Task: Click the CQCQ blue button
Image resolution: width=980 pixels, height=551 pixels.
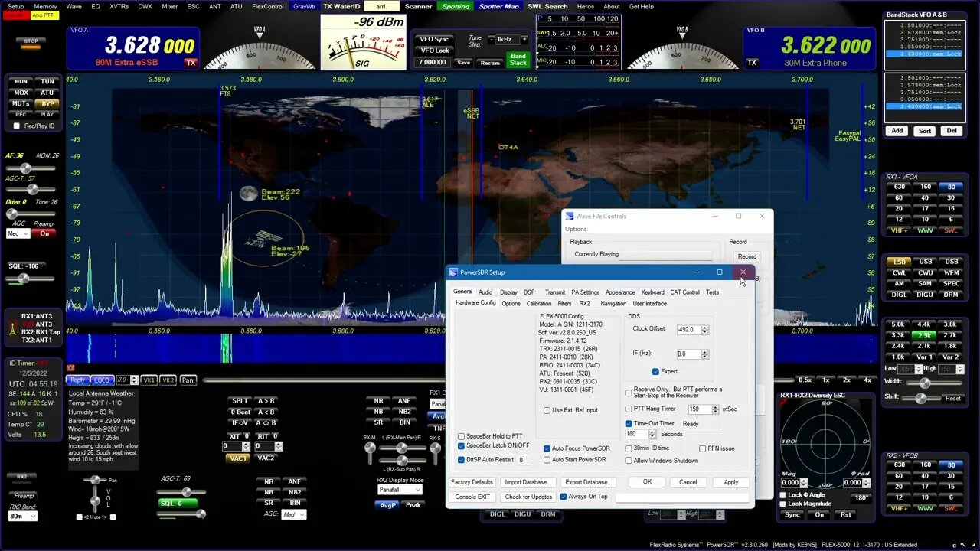Action: tap(101, 380)
